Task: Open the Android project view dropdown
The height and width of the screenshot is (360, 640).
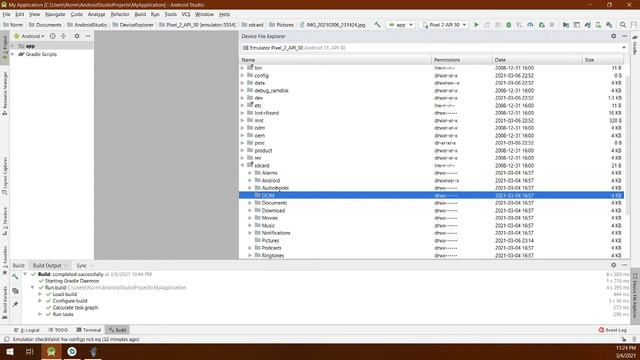Action: pos(29,36)
